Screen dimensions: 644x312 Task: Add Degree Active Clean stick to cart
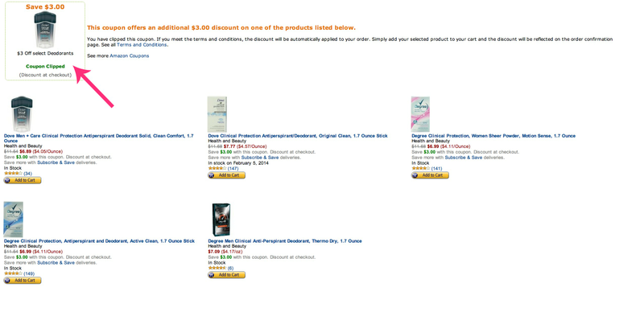click(x=23, y=281)
